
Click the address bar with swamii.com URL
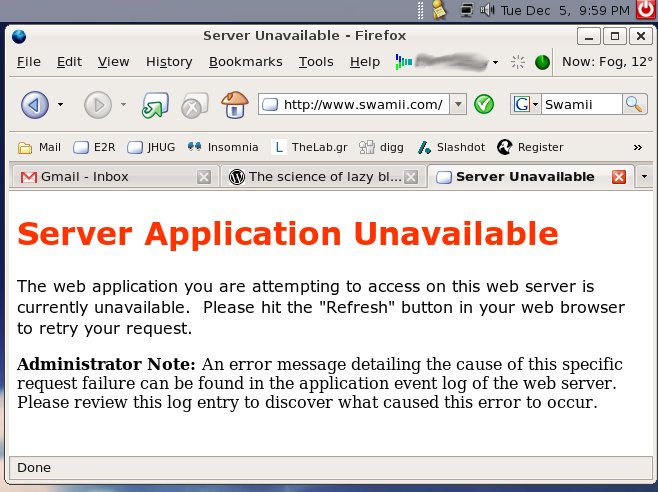click(360, 104)
